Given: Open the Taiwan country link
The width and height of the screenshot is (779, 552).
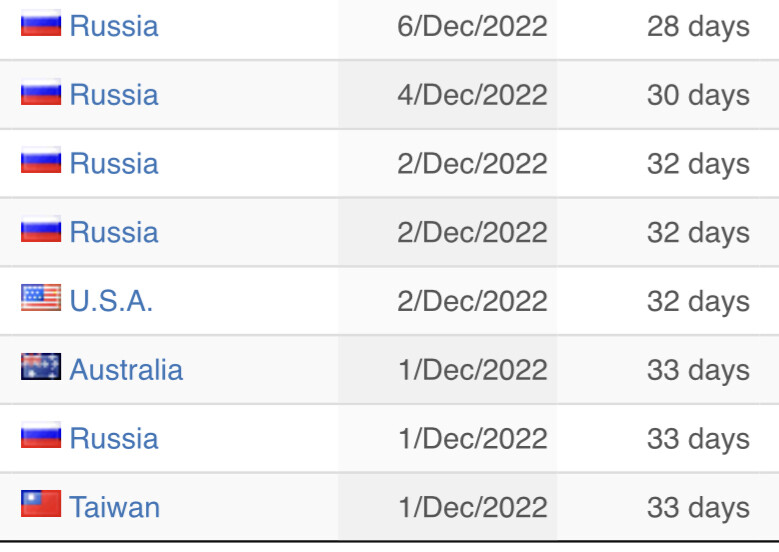Looking at the screenshot, I should coord(115,507).
